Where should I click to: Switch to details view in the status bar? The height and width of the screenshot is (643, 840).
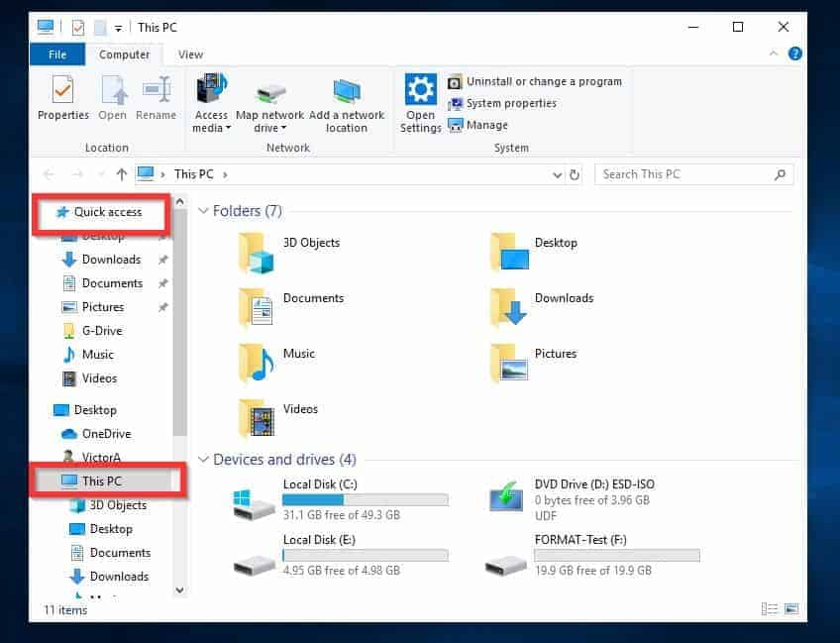click(770, 609)
